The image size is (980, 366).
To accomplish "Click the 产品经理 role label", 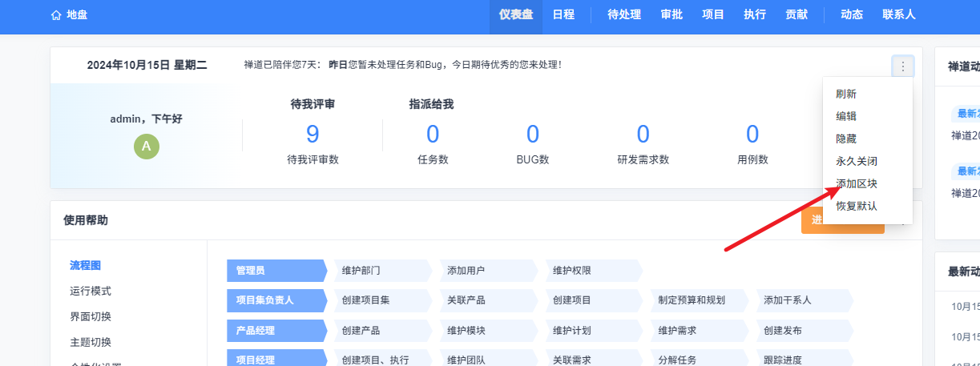I will (x=276, y=330).
